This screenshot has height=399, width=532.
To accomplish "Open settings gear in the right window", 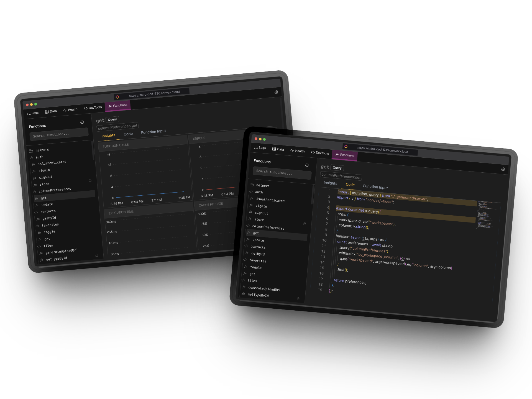I will point(503,169).
